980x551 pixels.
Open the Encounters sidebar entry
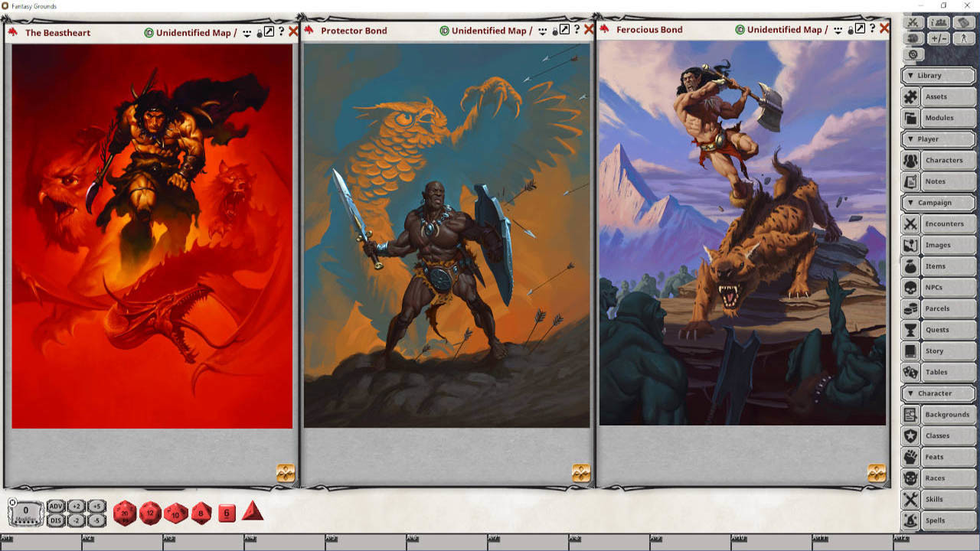pos(944,224)
